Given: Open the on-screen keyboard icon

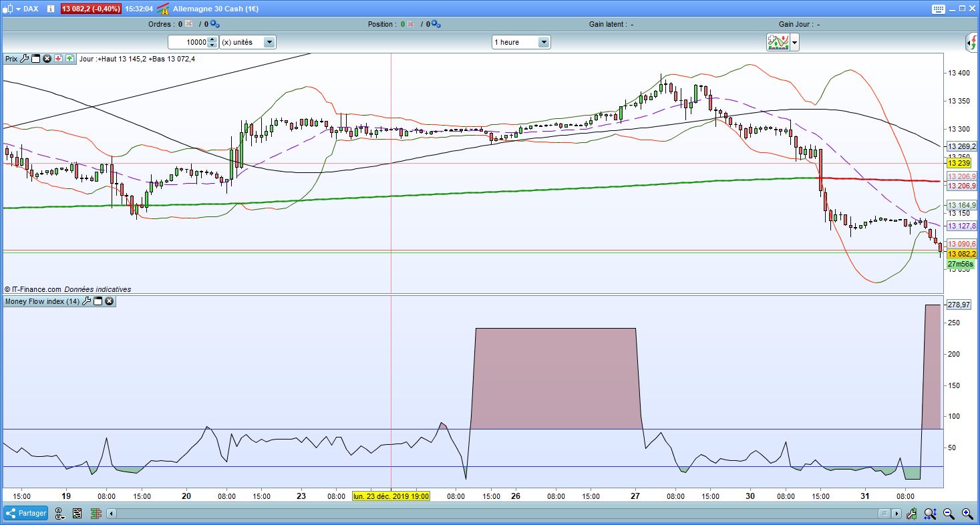Looking at the screenshot, I should 938,9.
